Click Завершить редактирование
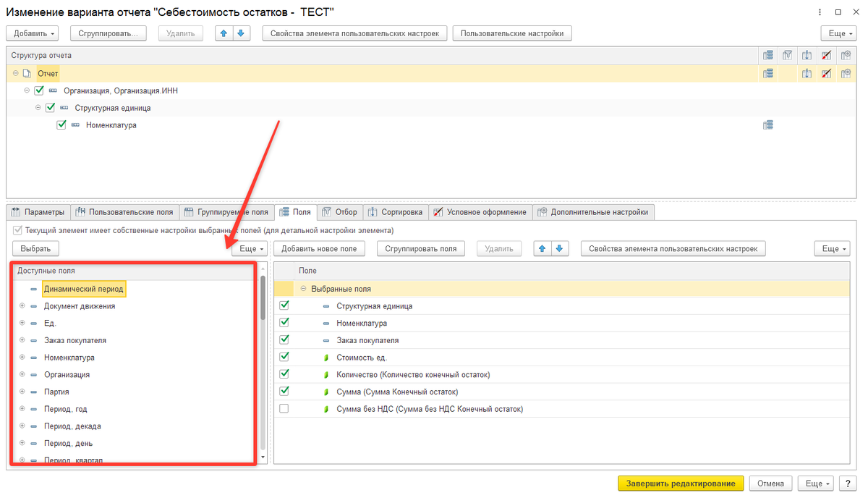This screenshot has height=498, width=868. [x=681, y=484]
